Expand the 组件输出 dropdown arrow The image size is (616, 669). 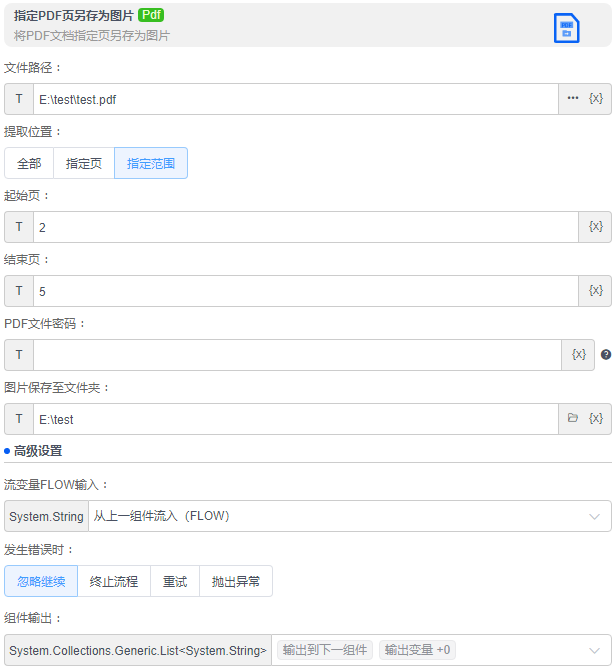(x=594, y=651)
